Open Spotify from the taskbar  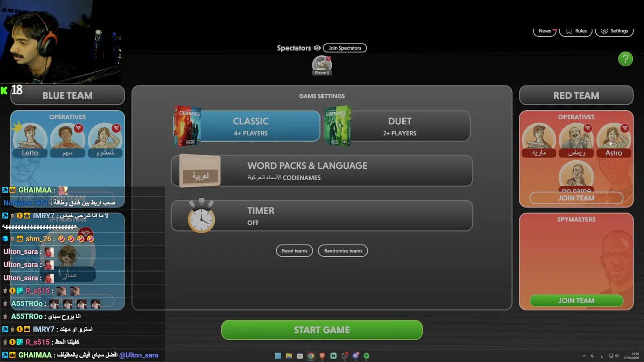(366, 356)
